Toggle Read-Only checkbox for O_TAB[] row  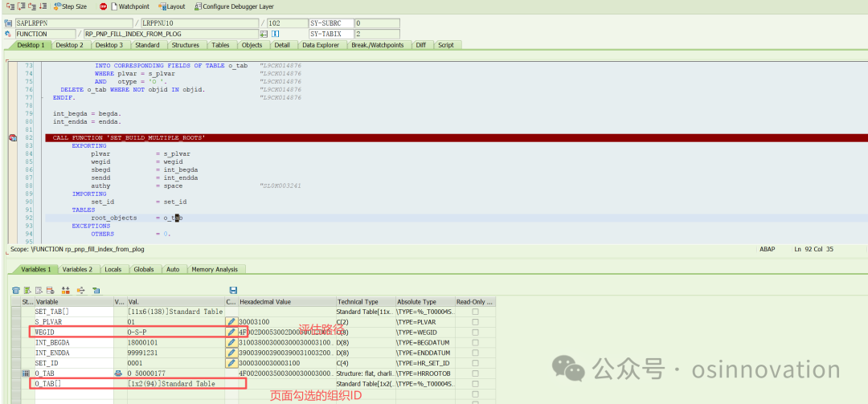tap(475, 384)
